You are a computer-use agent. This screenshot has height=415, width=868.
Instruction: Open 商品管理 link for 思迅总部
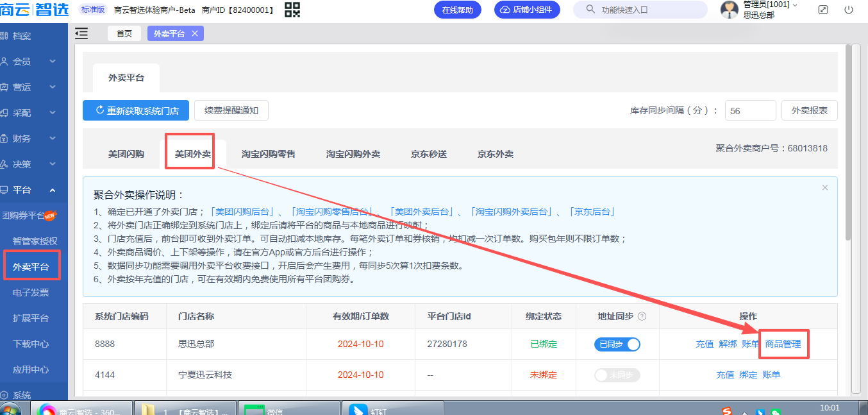783,344
